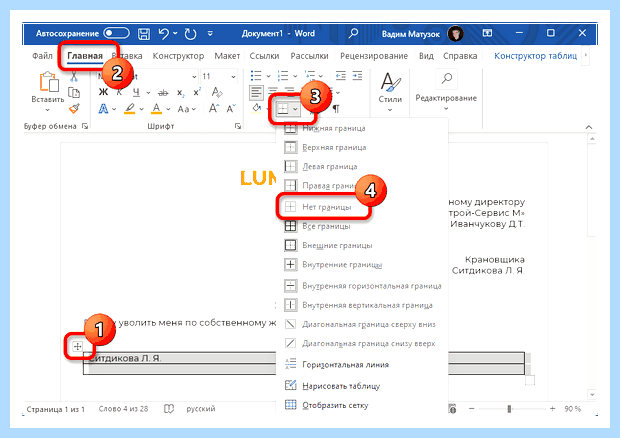620x438 pixels.
Task: Click the Clear All Formatting icon
Action: click(217, 92)
